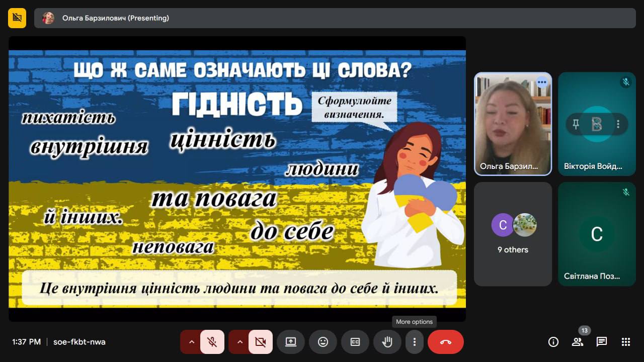The image size is (644, 362).
Task: Open the emoji reactions icon
Action: pyautogui.click(x=323, y=342)
